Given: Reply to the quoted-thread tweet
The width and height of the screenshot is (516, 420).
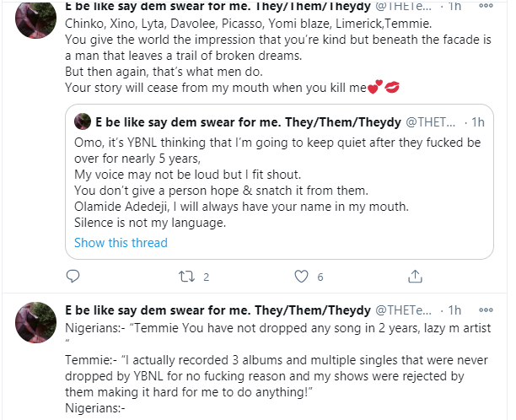Looking at the screenshot, I should point(73,276).
